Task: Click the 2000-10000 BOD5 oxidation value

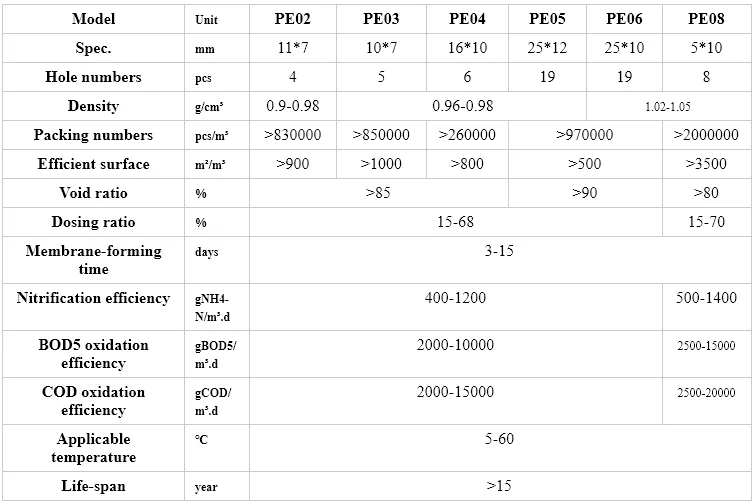Action: pyautogui.click(x=455, y=345)
